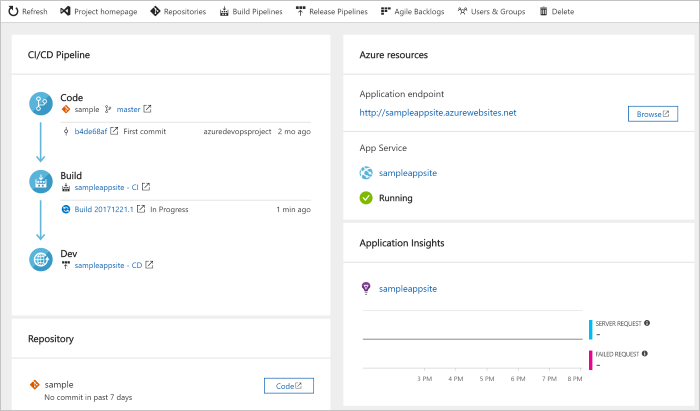Click the Code button in Repository
Image resolution: width=700 pixels, height=411 pixels.
click(288, 385)
